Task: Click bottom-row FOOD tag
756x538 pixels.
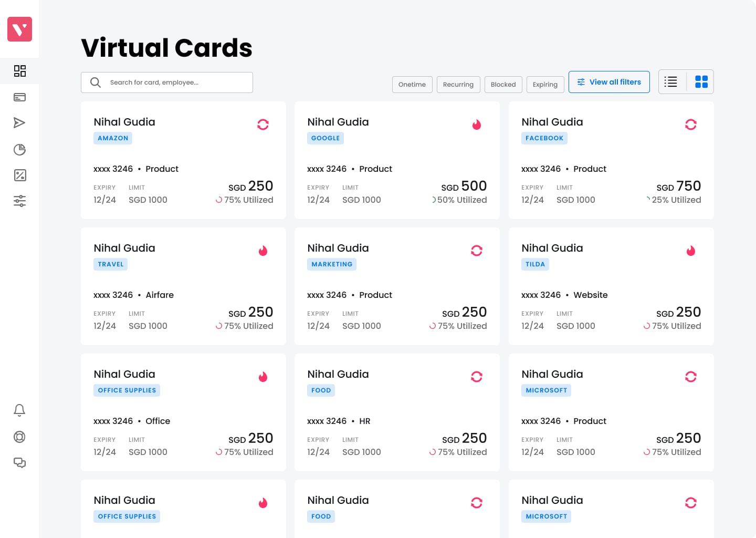Action: pos(321,516)
